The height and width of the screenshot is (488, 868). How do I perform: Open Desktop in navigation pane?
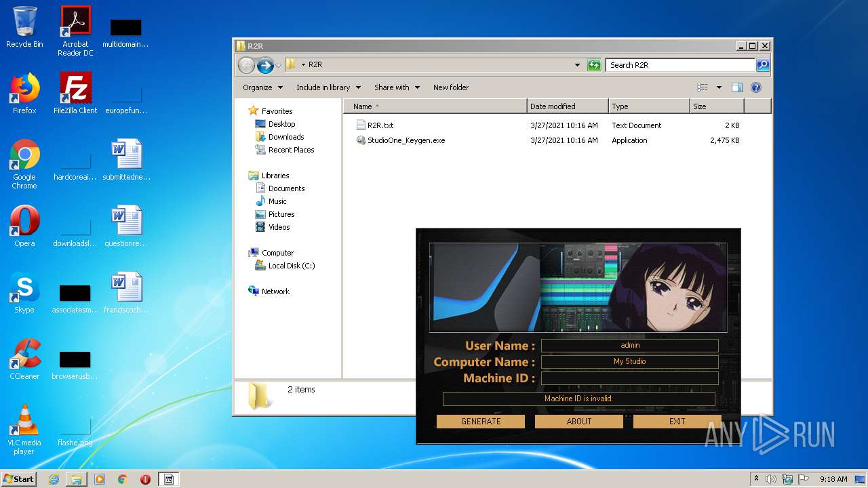(275, 124)
